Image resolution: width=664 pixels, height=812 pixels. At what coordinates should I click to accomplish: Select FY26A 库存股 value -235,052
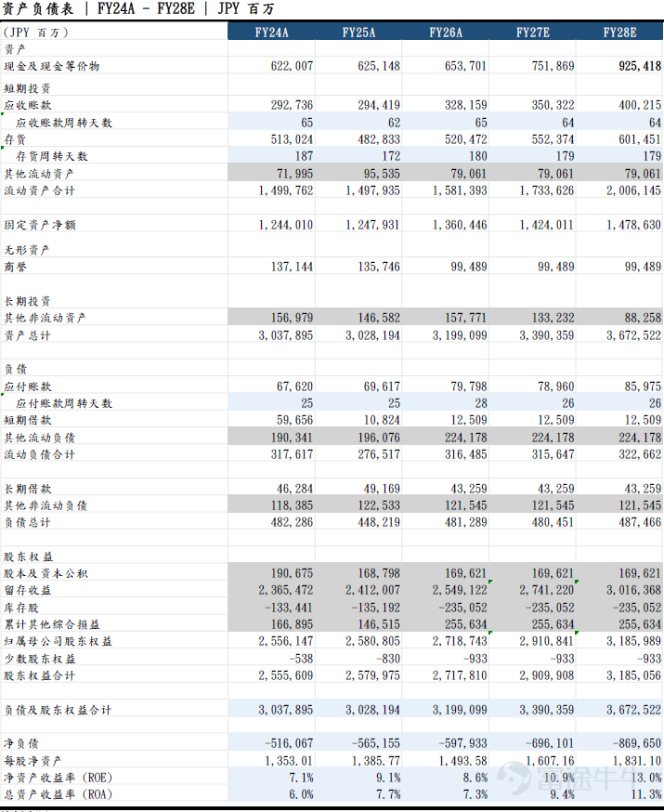tap(462, 608)
